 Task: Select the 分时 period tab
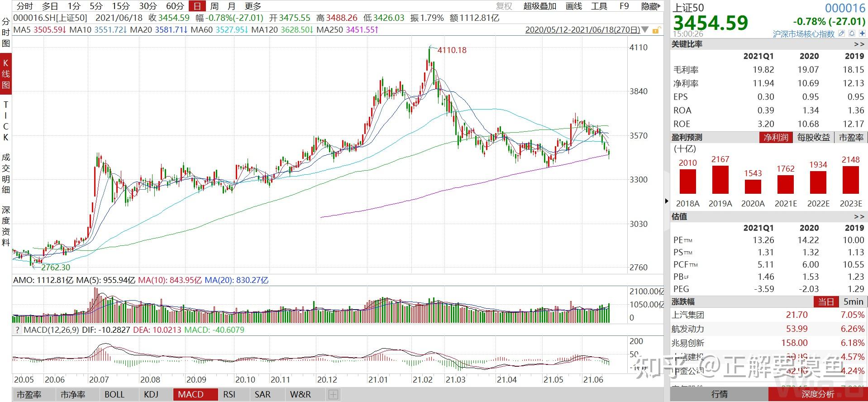pos(24,6)
